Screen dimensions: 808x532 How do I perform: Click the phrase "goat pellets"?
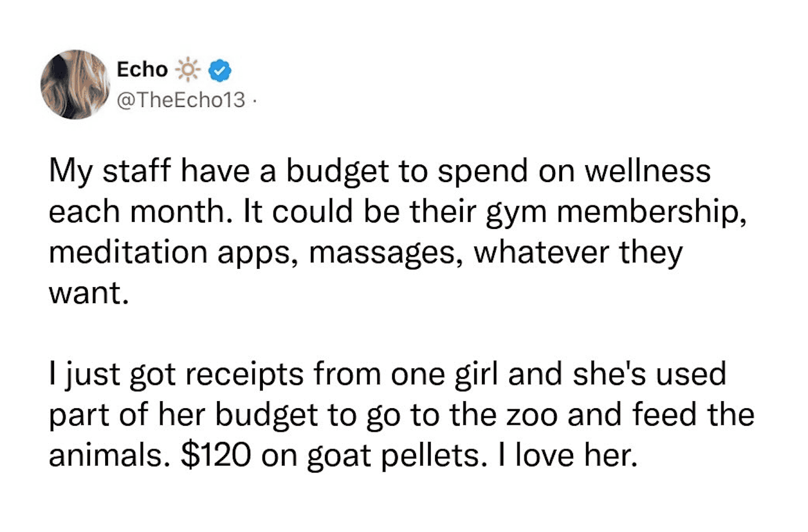tap(396, 456)
